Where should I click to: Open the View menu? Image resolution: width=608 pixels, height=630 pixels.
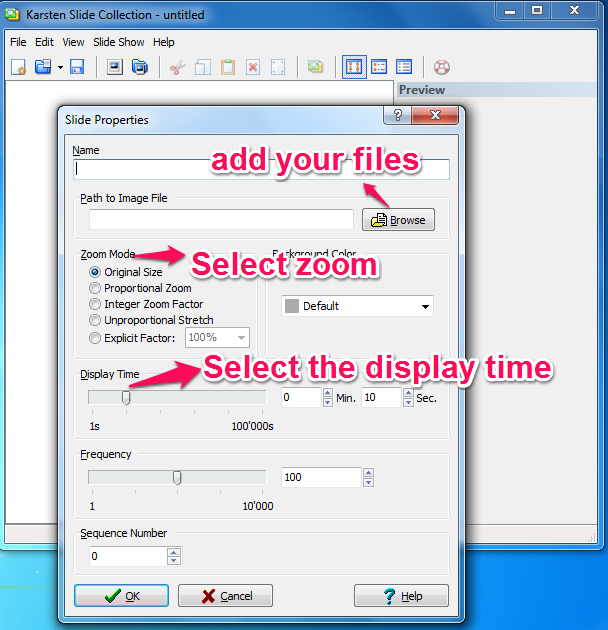[x=73, y=42]
